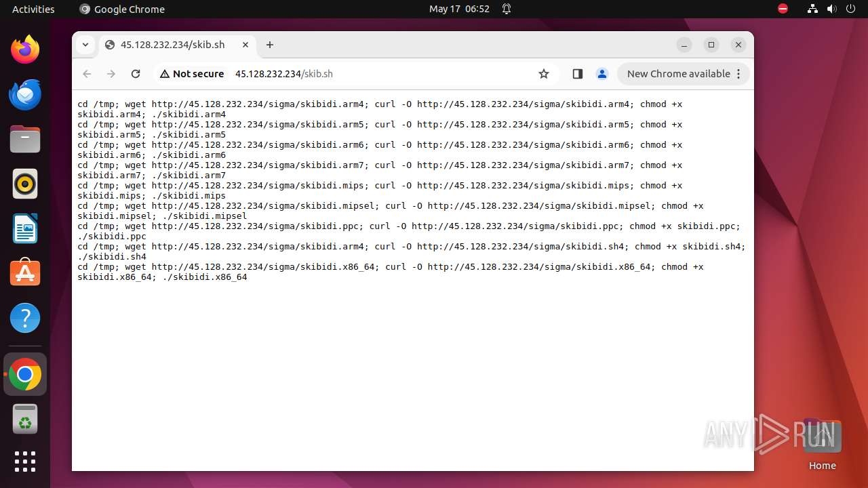Screen dimensions: 868x488
Task: Click the Google Chrome dock icon
Action: tap(25, 374)
